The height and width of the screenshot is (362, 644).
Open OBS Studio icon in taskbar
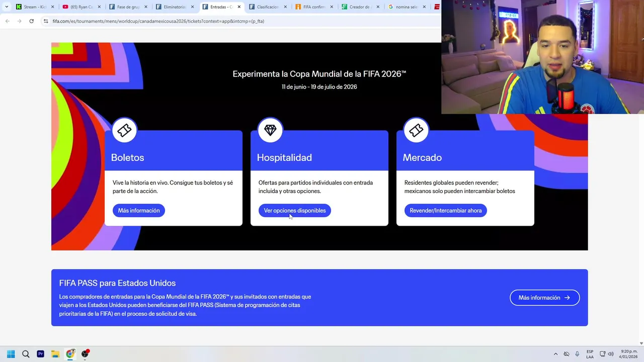86,354
